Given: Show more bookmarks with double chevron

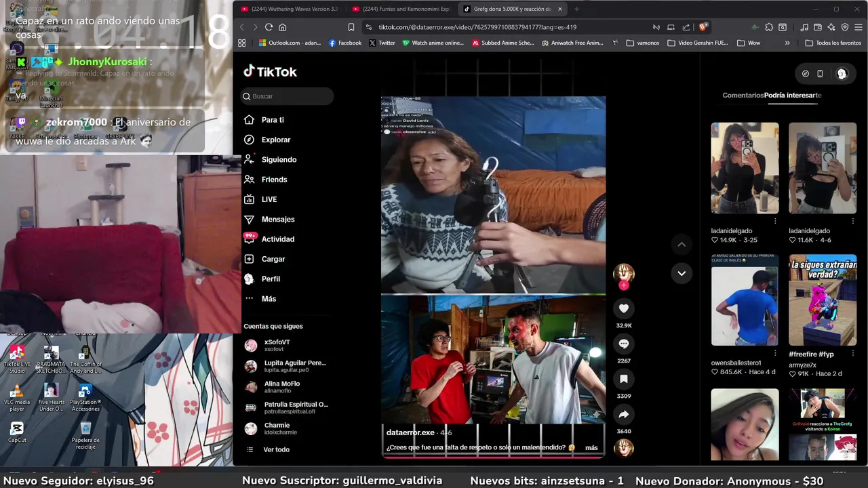Looking at the screenshot, I should (x=787, y=43).
